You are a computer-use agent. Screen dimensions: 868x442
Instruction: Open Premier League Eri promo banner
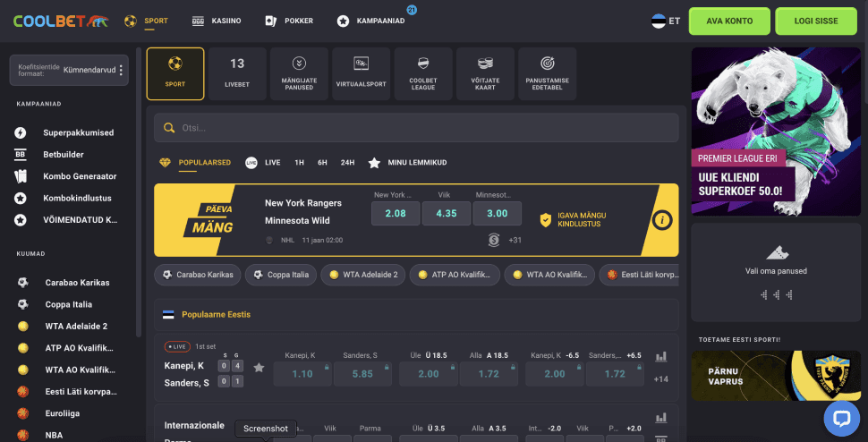point(776,132)
